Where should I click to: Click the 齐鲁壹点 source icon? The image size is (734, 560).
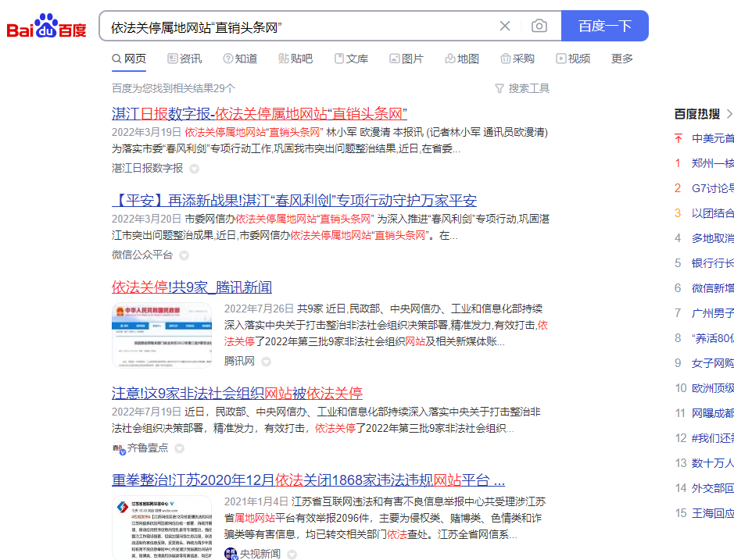pos(119,448)
